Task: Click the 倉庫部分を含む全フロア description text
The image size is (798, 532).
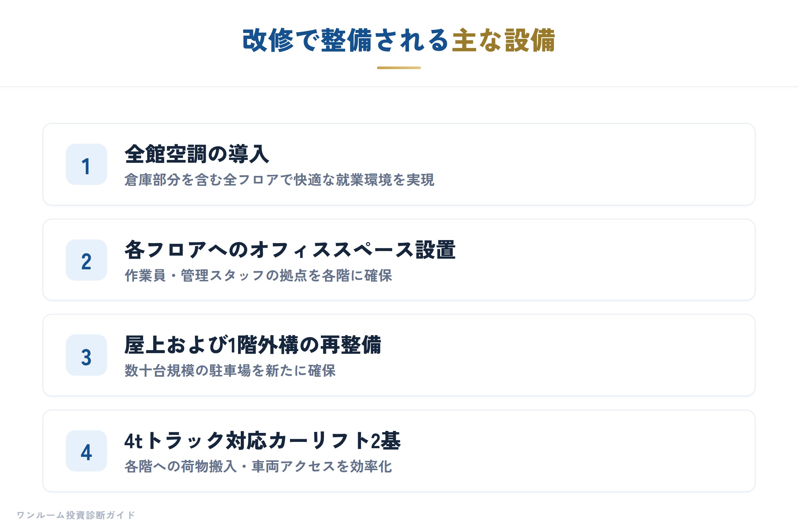Action: click(279, 180)
